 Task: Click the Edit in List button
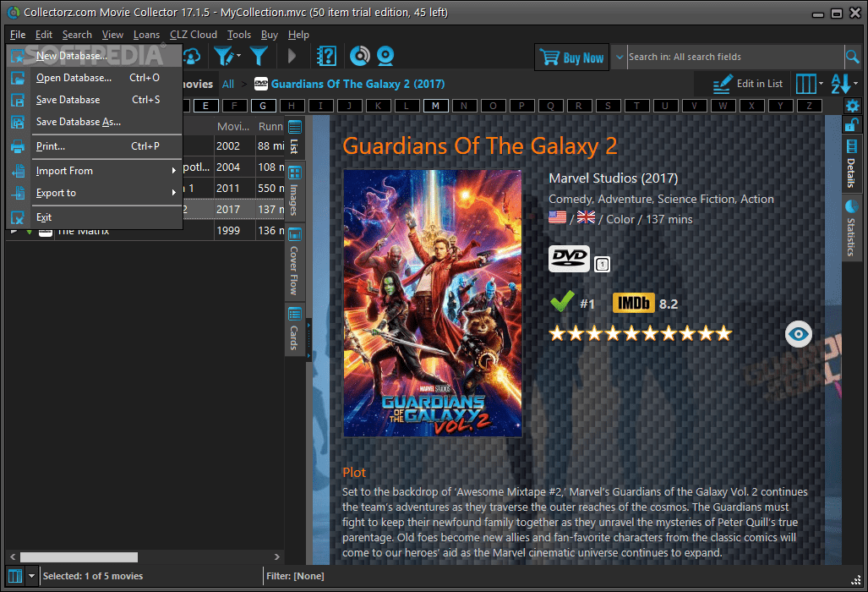[x=748, y=84]
